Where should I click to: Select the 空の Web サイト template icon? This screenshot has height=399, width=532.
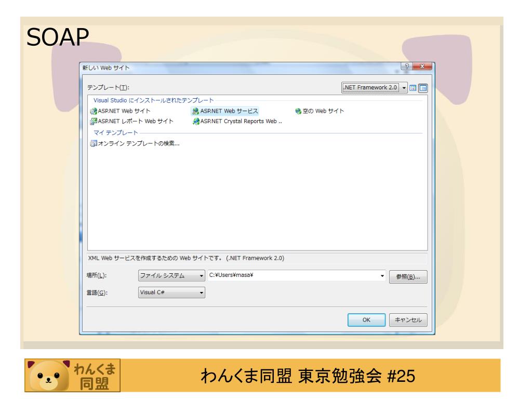[298, 111]
